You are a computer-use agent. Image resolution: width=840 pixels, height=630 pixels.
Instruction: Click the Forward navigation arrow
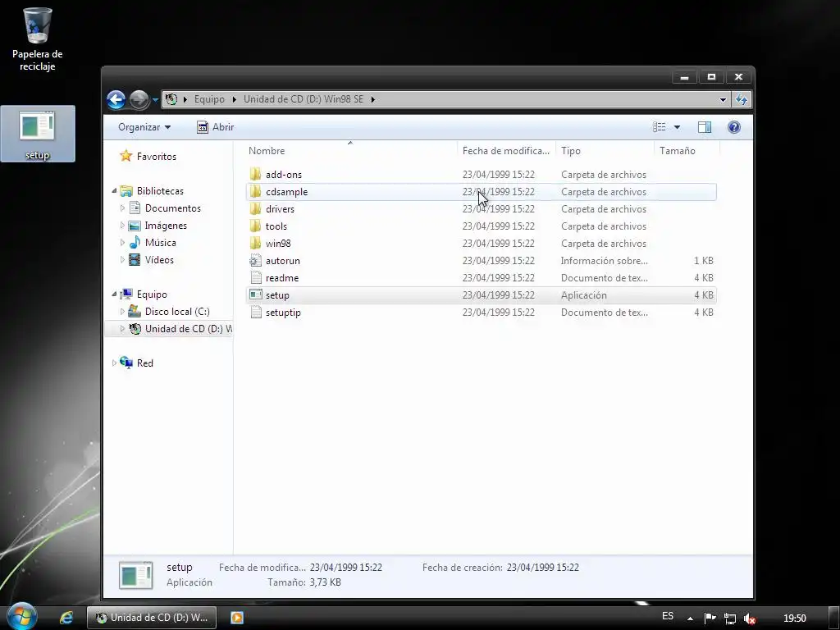tap(139, 99)
